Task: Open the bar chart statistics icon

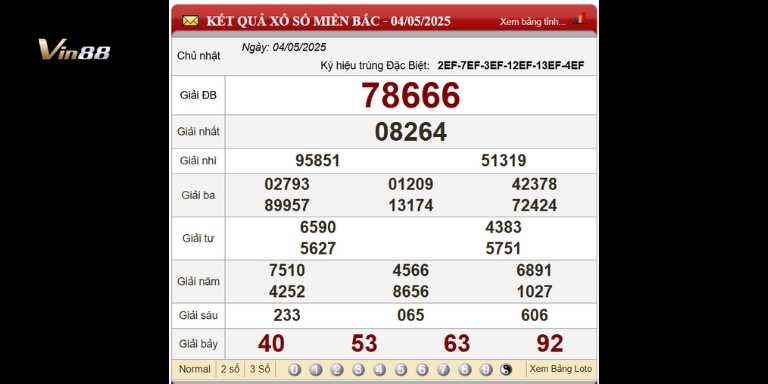Action: pos(580,19)
